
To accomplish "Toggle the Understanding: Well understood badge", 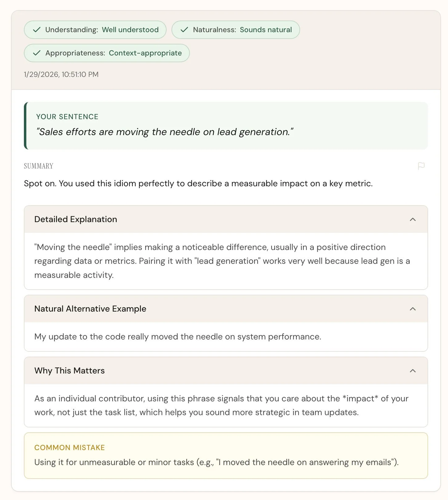I will point(95,29).
